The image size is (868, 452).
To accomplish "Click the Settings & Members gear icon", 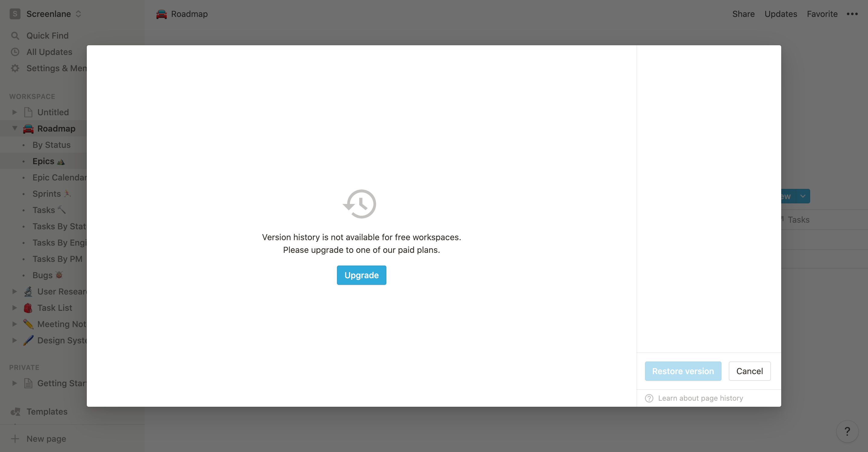I will click(15, 67).
